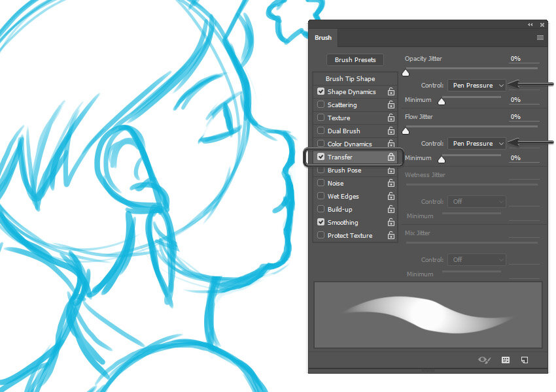This screenshot has width=556, height=392.
Task: Uncheck the Transfer checkbox
Action: (x=321, y=157)
